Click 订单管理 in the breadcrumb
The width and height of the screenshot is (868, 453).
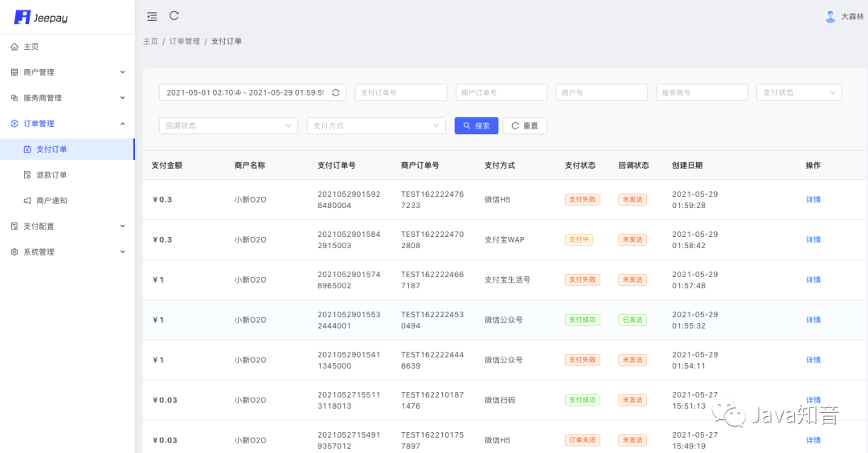click(184, 41)
